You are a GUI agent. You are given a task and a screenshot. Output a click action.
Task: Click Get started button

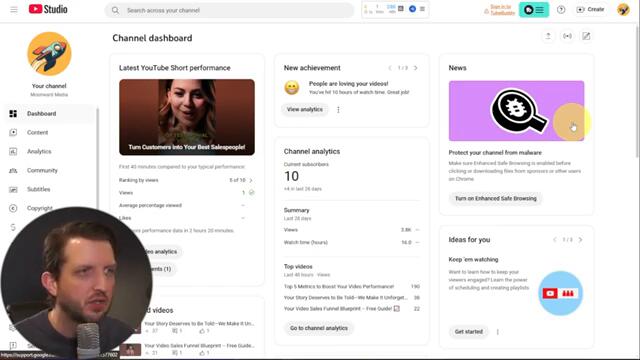tap(469, 332)
